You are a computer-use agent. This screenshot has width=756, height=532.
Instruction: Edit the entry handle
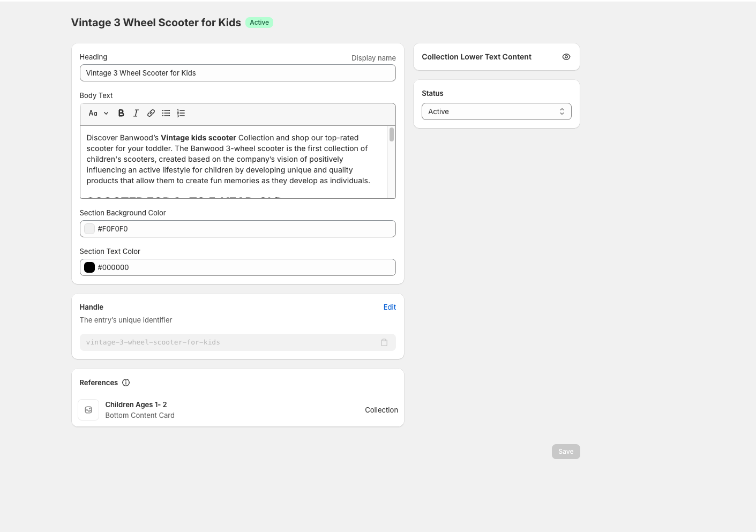click(x=390, y=307)
